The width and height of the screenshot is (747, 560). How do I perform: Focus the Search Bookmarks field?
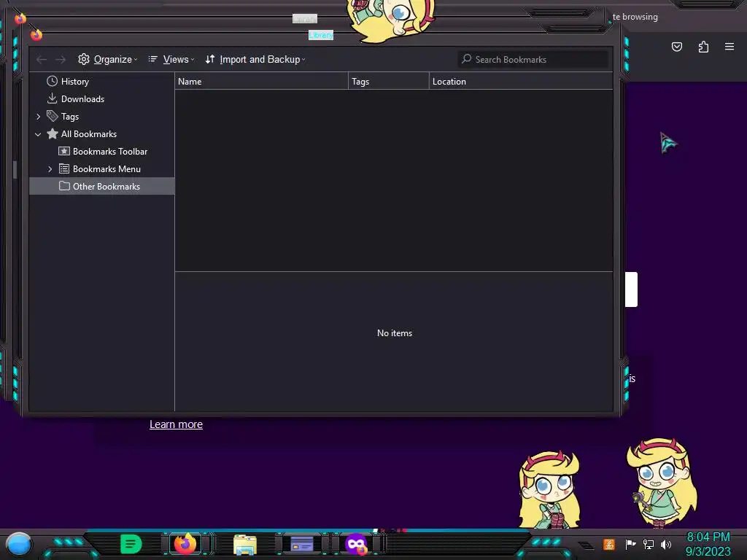(x=533, y=60)
